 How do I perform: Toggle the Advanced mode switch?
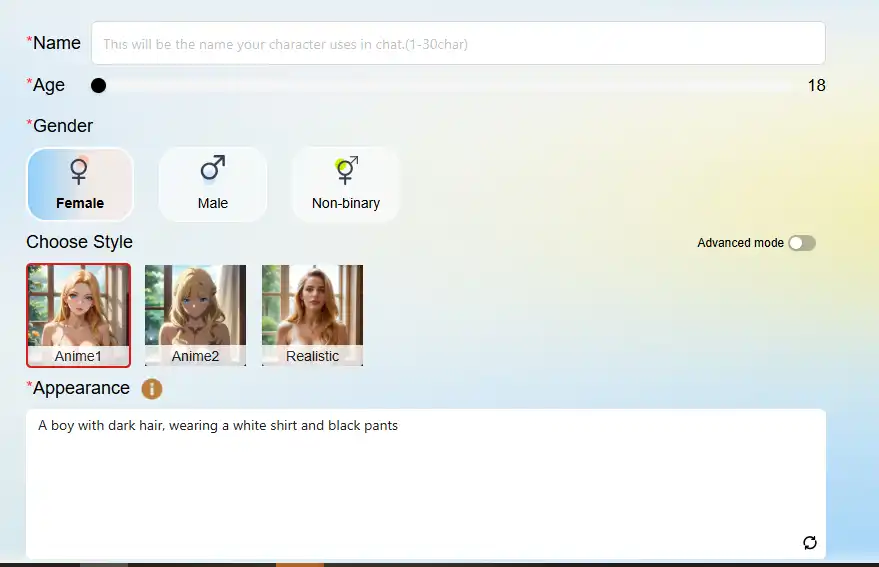coord(802,243)
